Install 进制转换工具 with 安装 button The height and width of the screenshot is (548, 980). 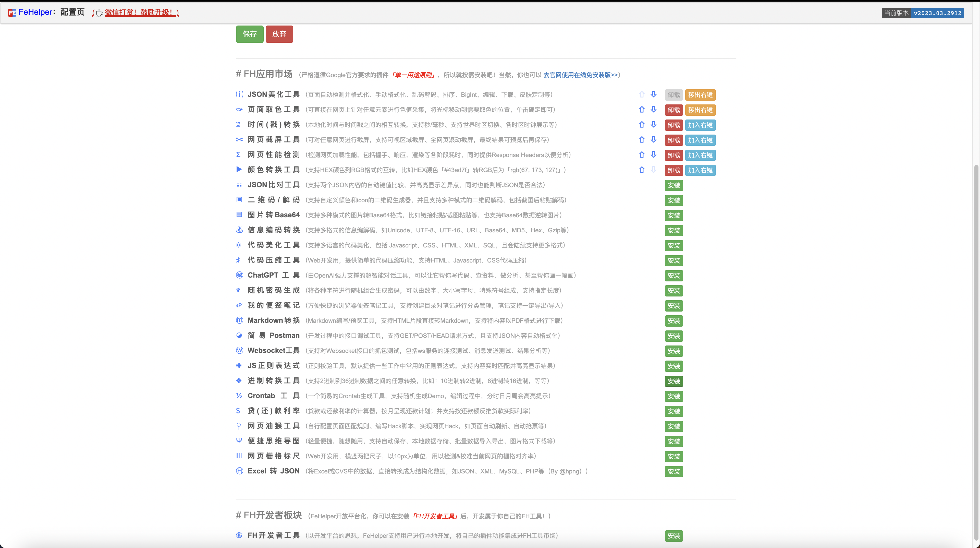[674, 381]
